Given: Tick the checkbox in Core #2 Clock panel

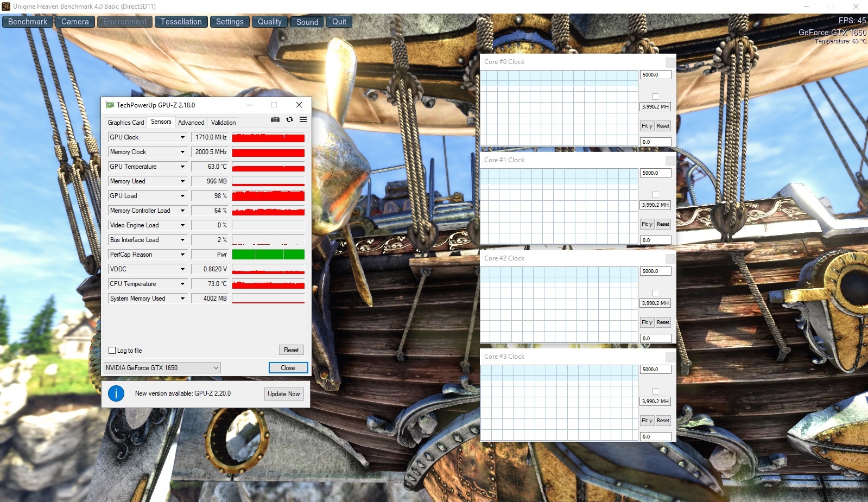Looking at the screenshot, I should click(x=655, y=293).
